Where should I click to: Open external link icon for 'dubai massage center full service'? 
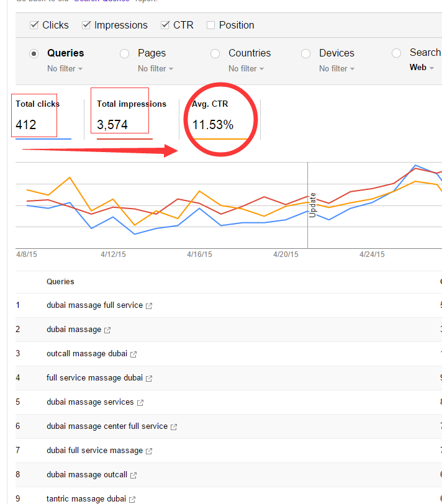[174, 427]
